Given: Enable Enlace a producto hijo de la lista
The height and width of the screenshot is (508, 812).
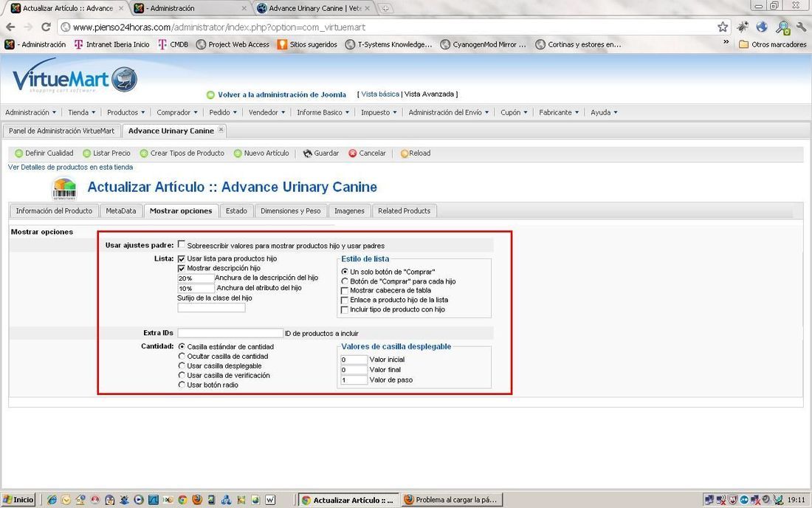Looking at the screenshot, I should [x=345, y=301].
